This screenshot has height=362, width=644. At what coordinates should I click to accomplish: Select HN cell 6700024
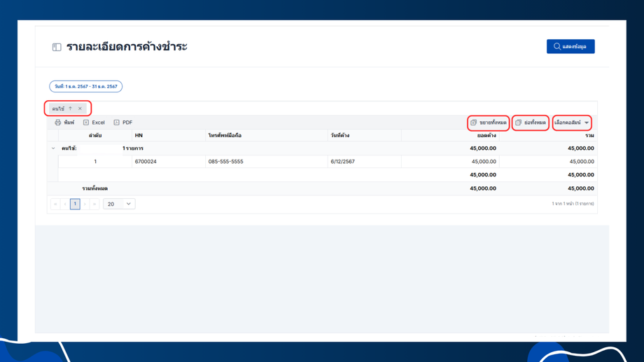point(169,162)
